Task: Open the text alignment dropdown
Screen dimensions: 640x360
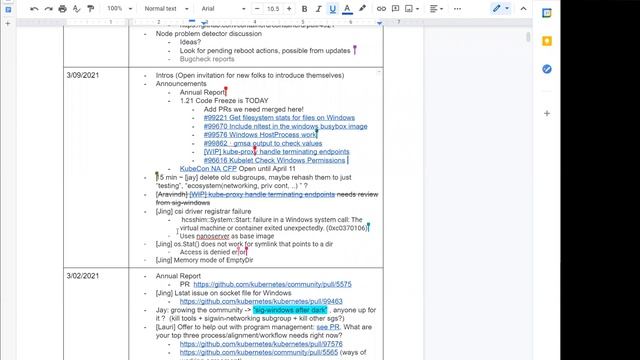Action: pyautogui.click(x=436, y=9)
